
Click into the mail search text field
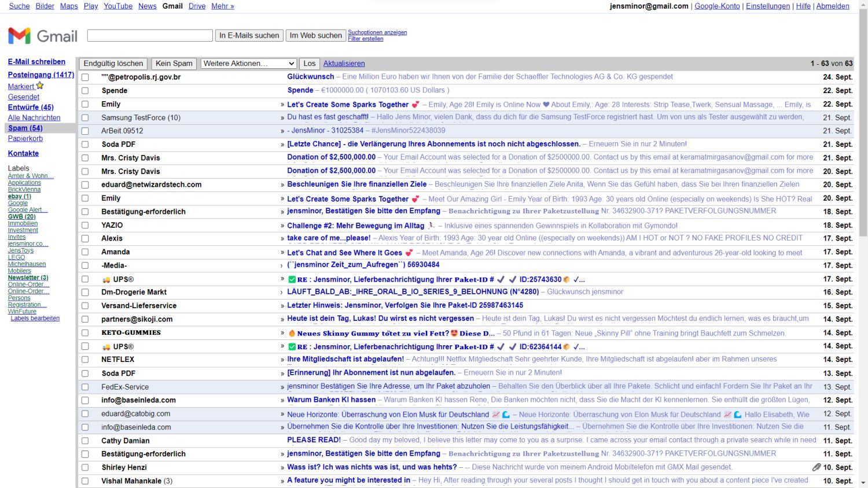coord(150,35)
